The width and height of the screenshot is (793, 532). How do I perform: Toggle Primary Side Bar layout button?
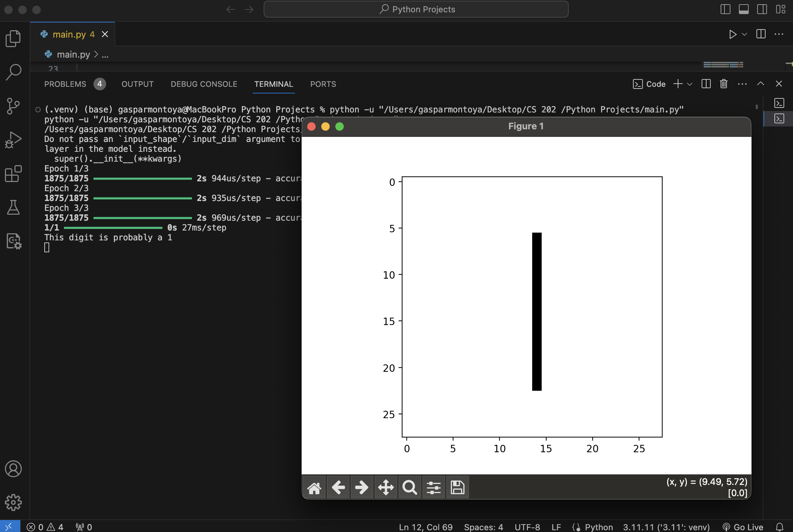(x=725, y=9)
